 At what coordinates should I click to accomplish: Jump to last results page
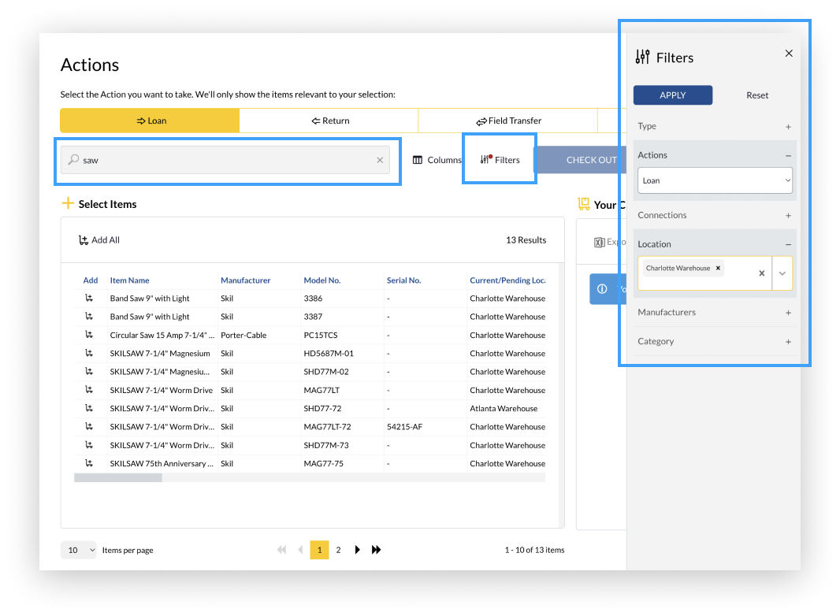tap(377, 550)
